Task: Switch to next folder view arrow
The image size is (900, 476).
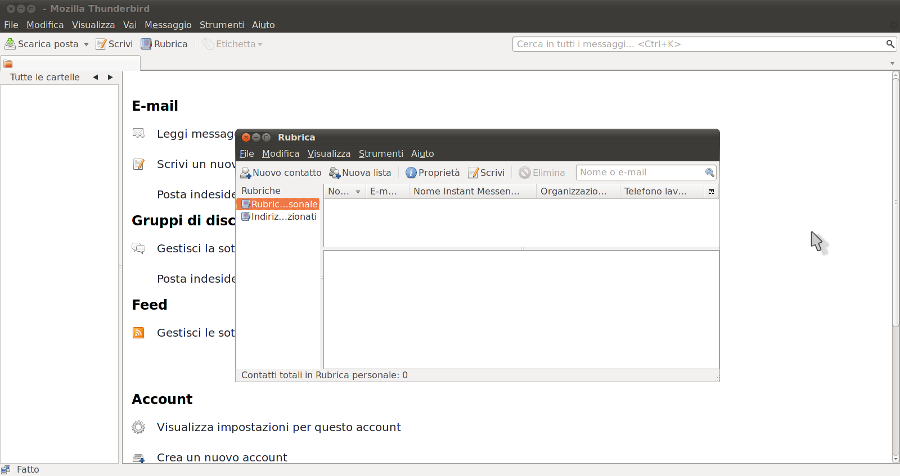Action: point(110,77)
